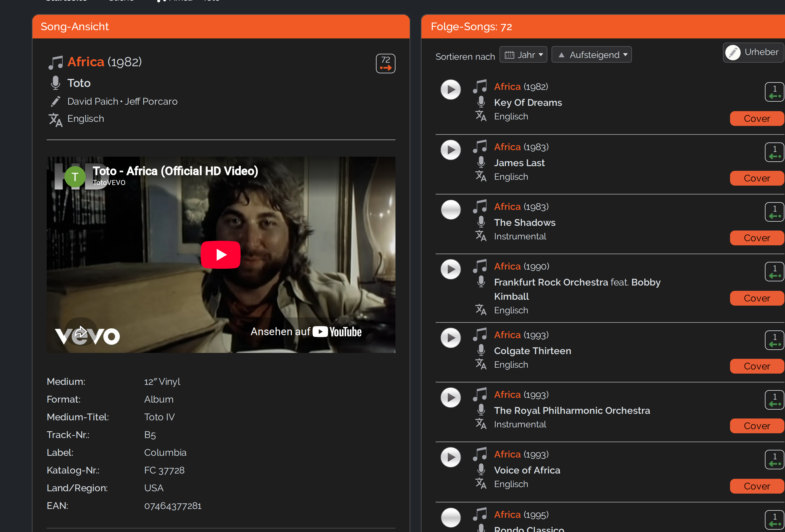Screen dimensions: 785x532
Task: Click Cover button for The Shadows
Action: (x=757, y=238)
